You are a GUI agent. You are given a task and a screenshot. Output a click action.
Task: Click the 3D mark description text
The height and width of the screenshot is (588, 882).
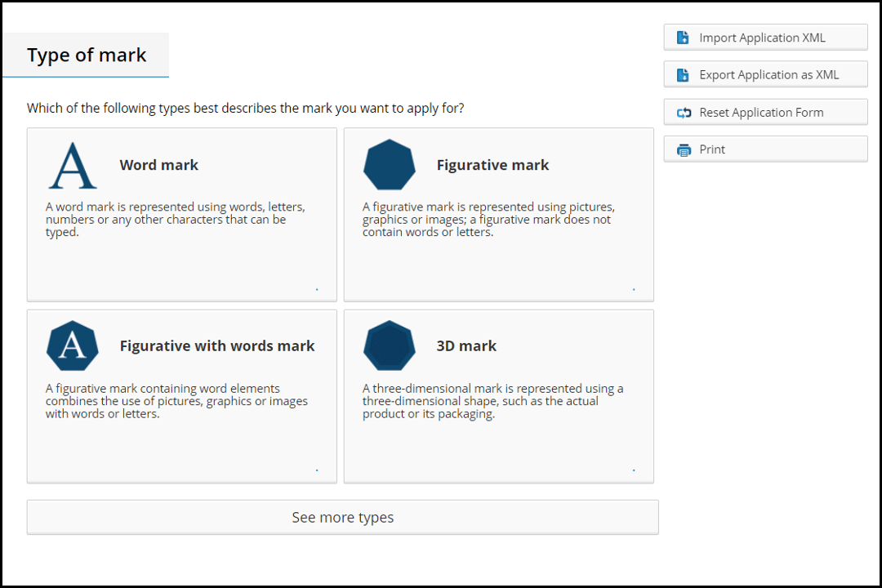point(492,401)
